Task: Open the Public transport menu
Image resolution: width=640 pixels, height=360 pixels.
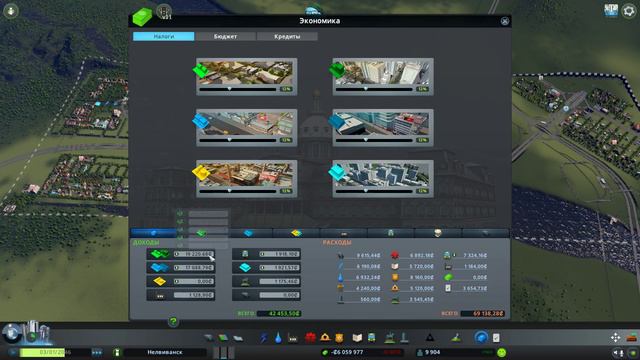Action: 372,338
